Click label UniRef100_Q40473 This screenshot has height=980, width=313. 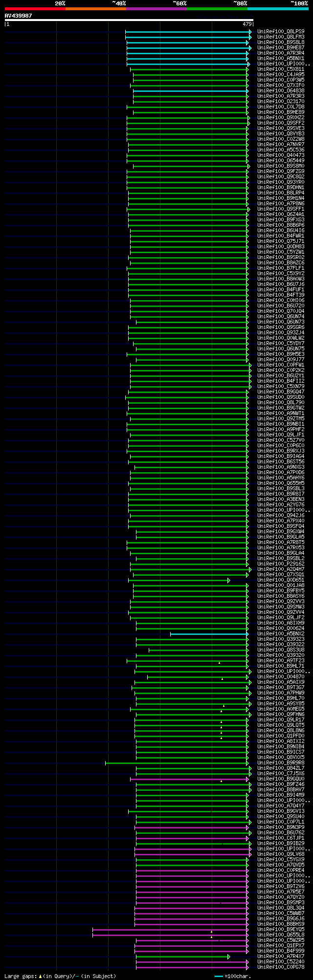[281, 155]
